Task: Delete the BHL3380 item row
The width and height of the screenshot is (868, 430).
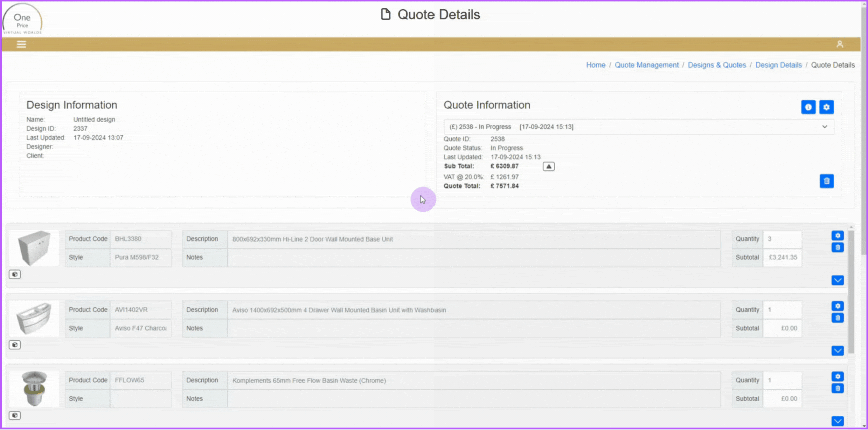Action: point(838,248)
